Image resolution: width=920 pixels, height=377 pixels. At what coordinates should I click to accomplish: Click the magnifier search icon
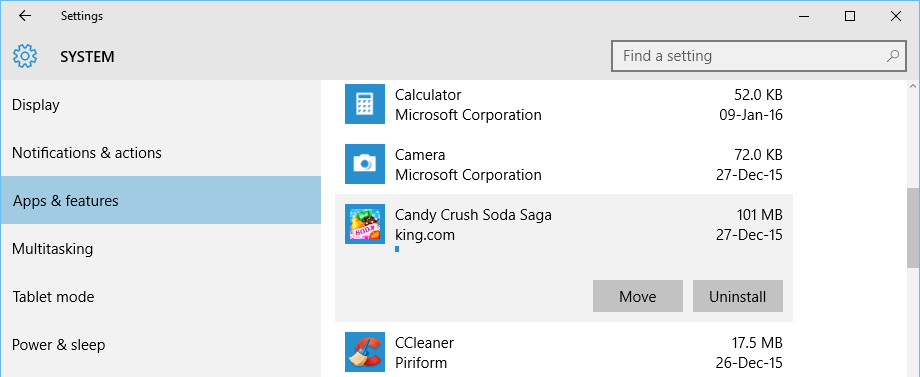coord(892,56)
